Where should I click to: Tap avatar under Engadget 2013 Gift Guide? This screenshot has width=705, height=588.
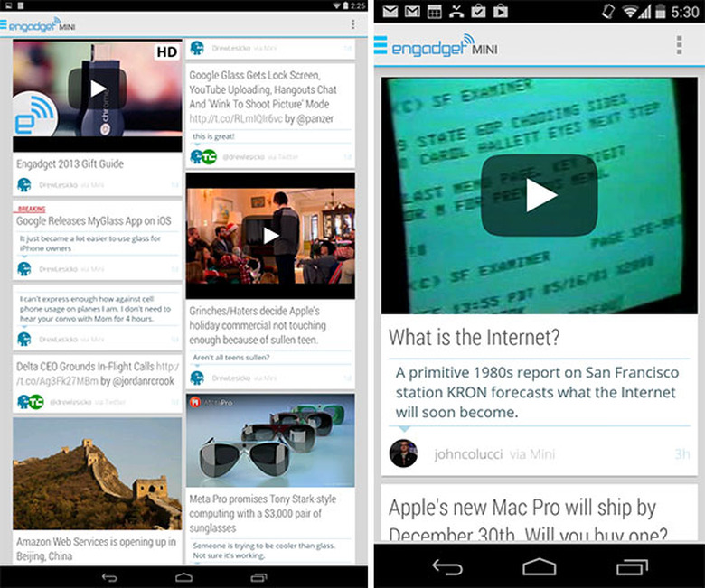pyautogui.click(x=23, y=184)
